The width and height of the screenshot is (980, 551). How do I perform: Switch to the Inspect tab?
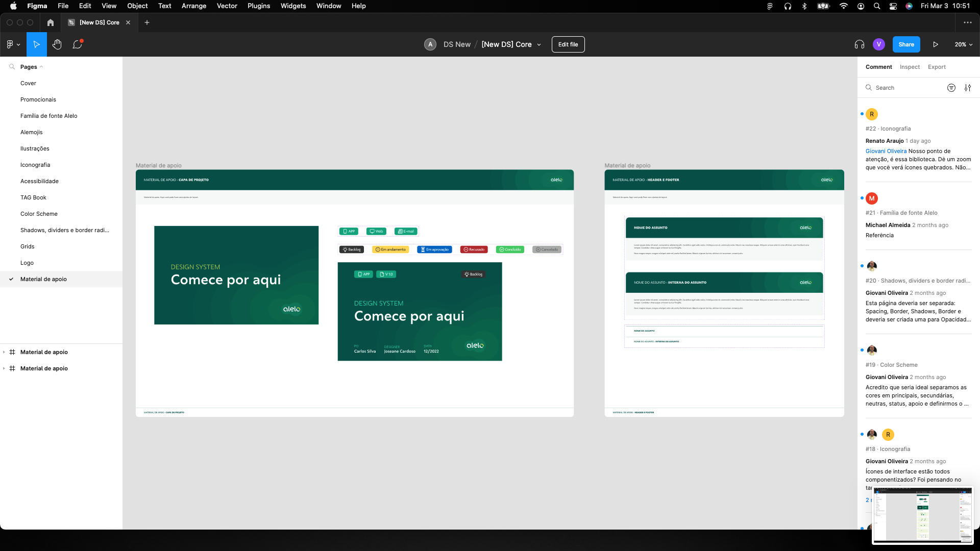[x=910, y=67]
